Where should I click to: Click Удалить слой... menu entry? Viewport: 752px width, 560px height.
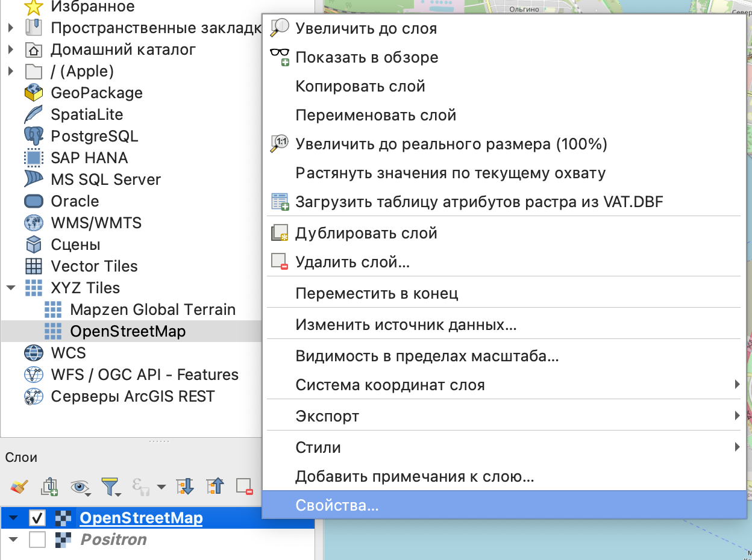click(x=352, y=262)
